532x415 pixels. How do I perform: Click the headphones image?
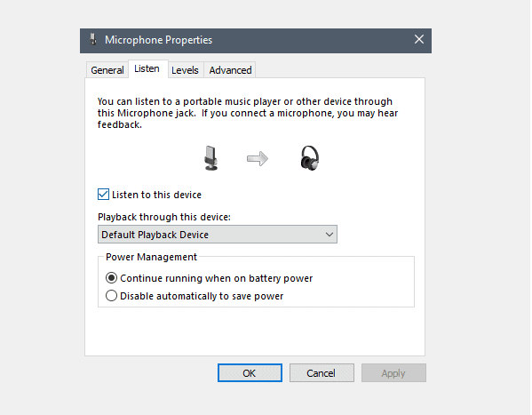pyautogui.click(x=309, y=158)
